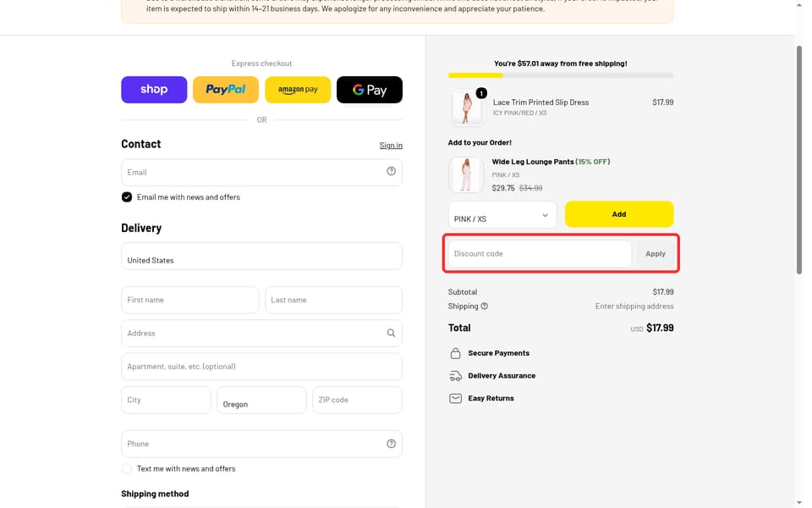Focus the Email input field
This screenshot has height=508, width=812.
click(x=261, y=172)
